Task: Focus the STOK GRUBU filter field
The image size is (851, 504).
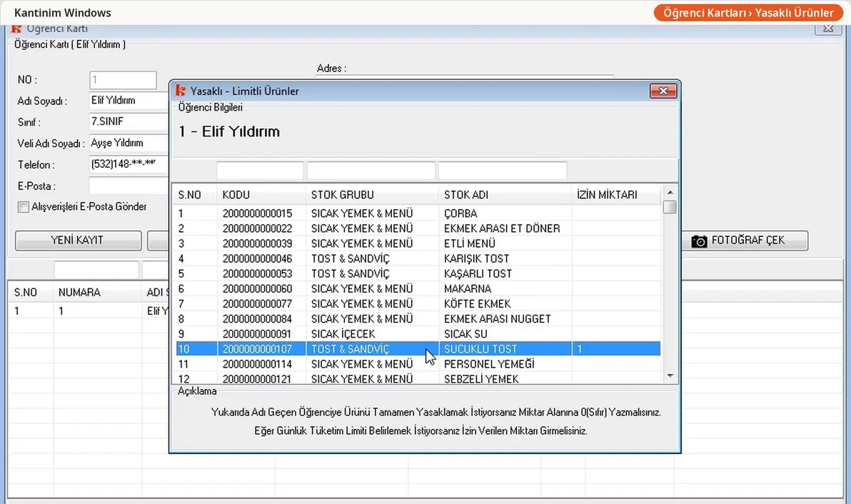Action: click(371, 171)
